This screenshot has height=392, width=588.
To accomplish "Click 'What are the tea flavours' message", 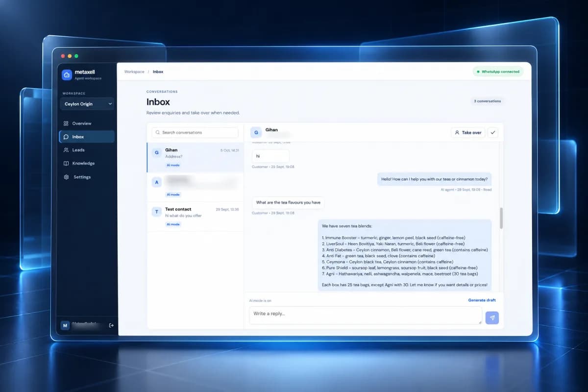I will tap(288, 202).
